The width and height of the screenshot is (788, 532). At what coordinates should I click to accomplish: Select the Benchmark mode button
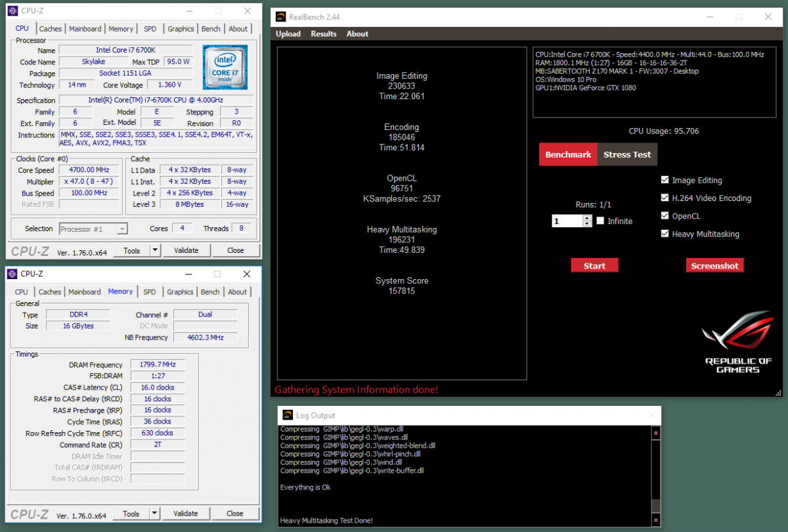569,154
